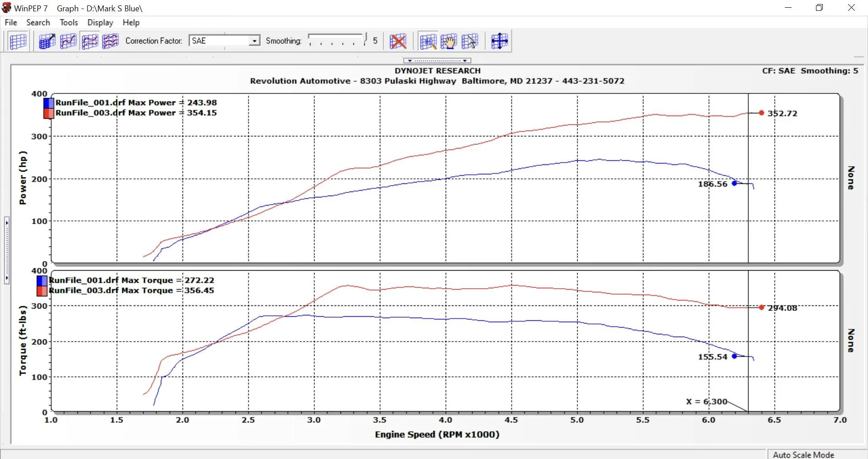Click the '6.5' engine speed axis tick

tap(774, 420)
